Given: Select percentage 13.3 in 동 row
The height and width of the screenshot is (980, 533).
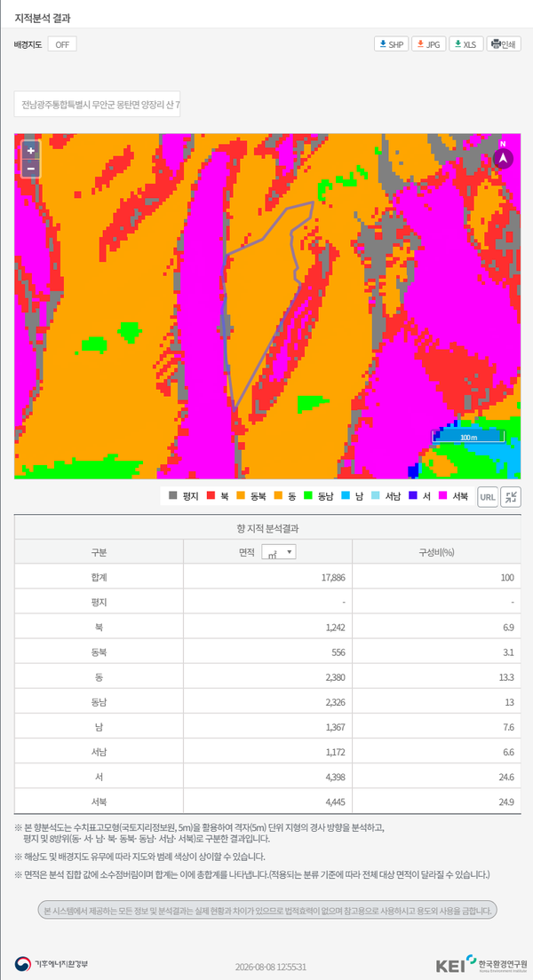Looking at the screenshot, I should [508, 677].
